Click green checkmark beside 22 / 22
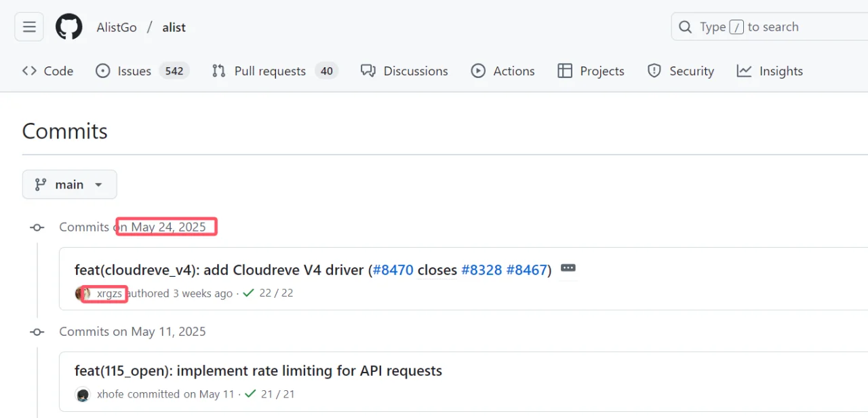The height and width of the screenshot is (418, 868). tap(248, 293)
